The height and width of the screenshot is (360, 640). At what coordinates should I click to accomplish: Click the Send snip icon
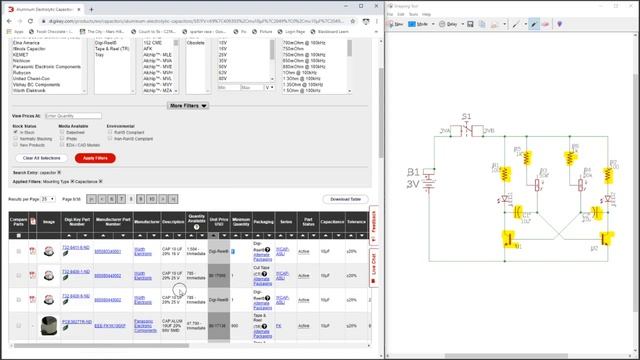494,24
